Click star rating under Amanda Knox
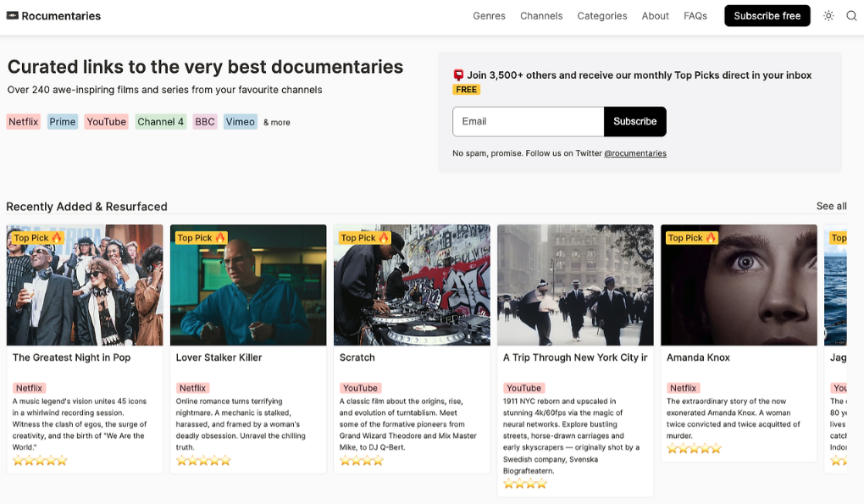This screenshot has width=864, height=504. pos(694,448)
